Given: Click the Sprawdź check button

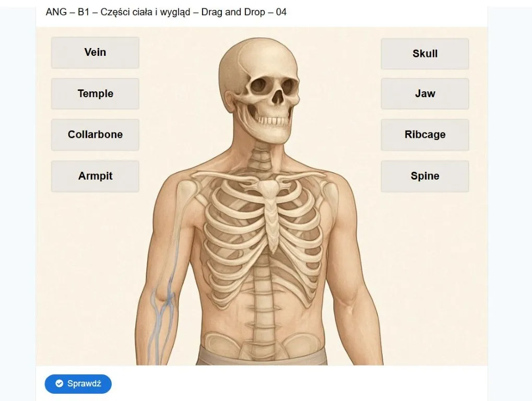Looking at the screenshot, I should point(78,384).
